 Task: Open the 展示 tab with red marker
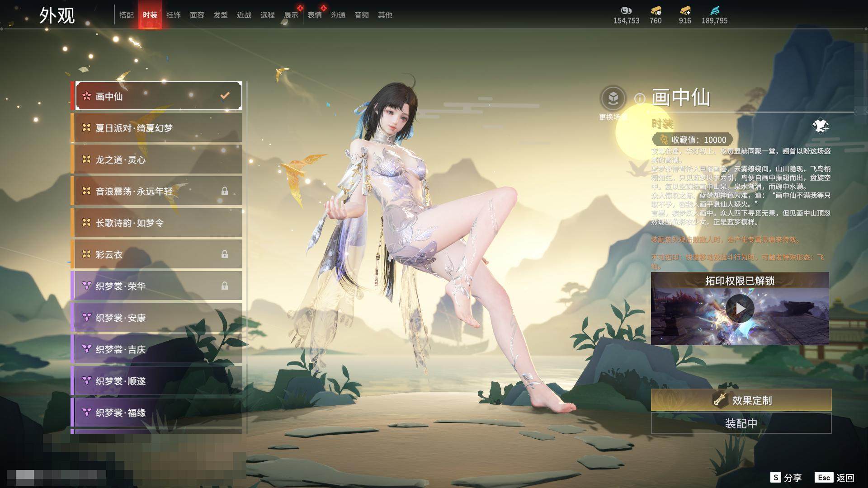pos(291,15)
